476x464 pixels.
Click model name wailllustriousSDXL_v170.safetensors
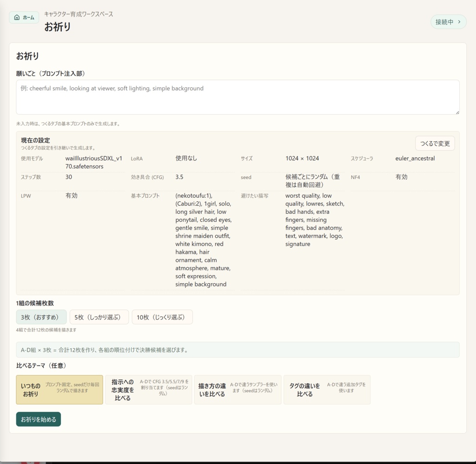click(x=94, y=162)
